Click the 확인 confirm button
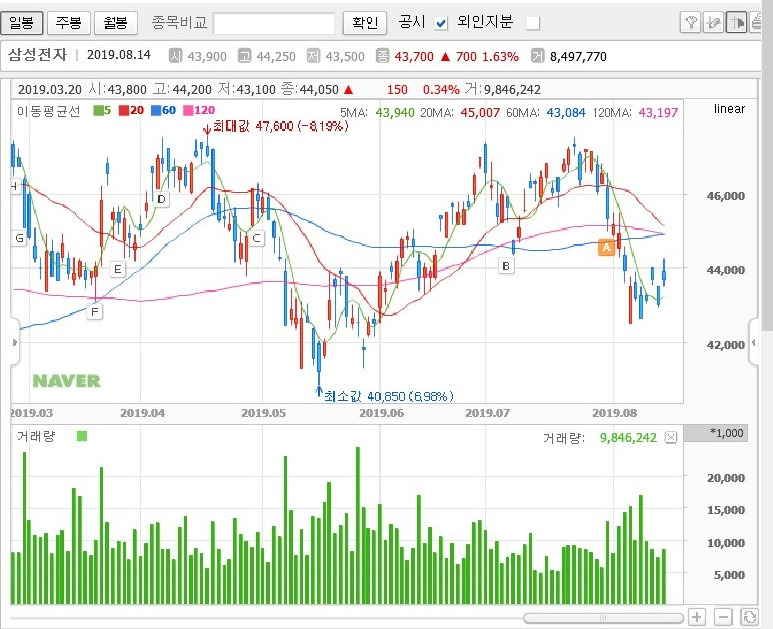 pos(365,23)
